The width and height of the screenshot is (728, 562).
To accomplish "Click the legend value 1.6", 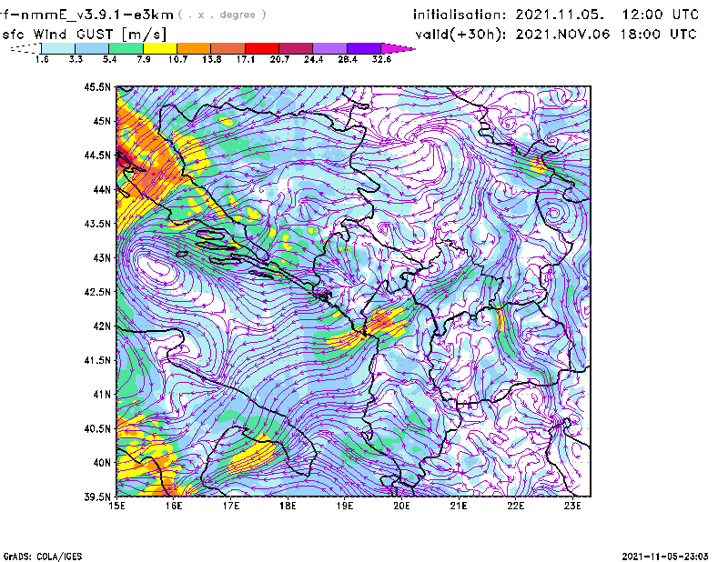I will [x=42, y=59].
